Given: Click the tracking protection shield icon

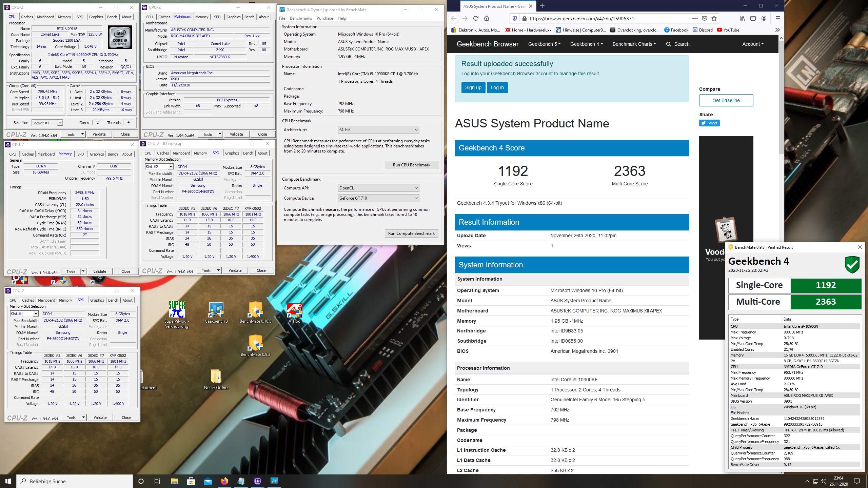Looking at the screenshot, I should tap(514, 18).
